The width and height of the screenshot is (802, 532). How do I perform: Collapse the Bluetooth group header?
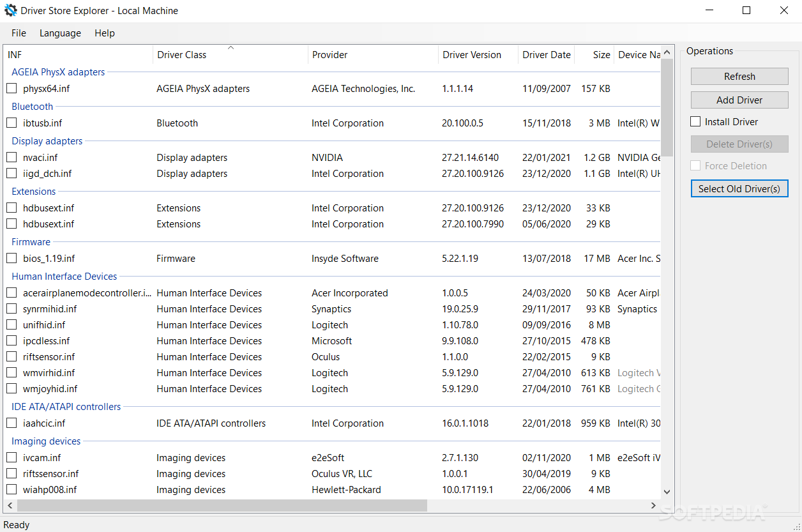33,107
